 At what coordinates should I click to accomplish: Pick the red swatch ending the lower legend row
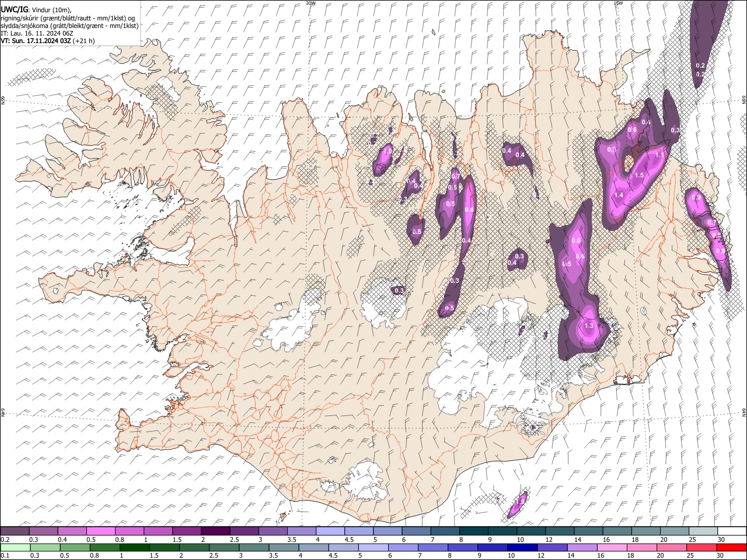tap(731, 547)
